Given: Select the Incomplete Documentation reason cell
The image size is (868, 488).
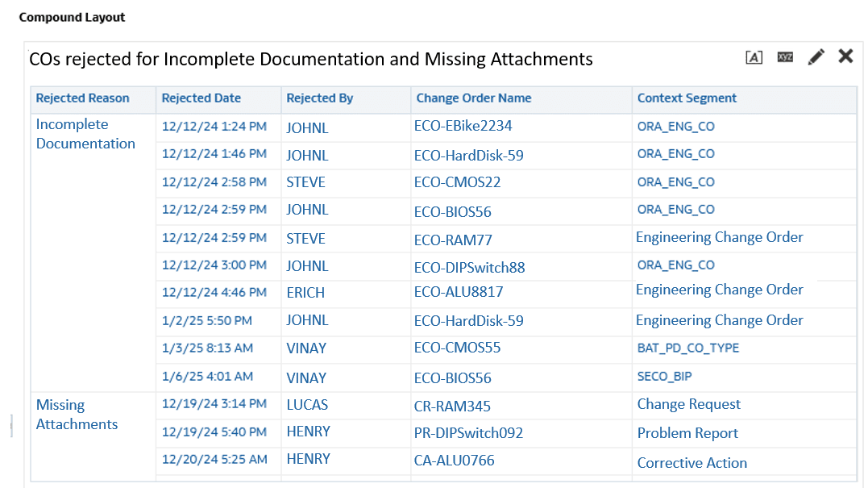Looking at the screenshot, I should coord(85,134).
